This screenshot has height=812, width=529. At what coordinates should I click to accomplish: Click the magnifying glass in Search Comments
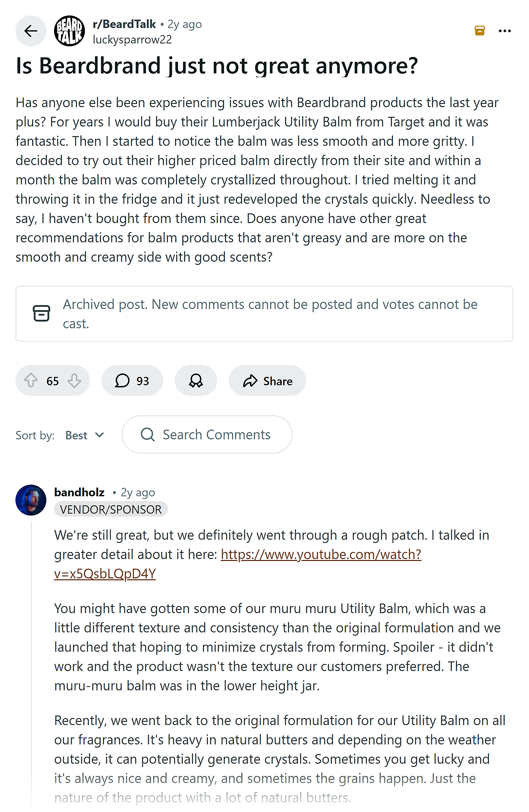click(x=148, y=434)
